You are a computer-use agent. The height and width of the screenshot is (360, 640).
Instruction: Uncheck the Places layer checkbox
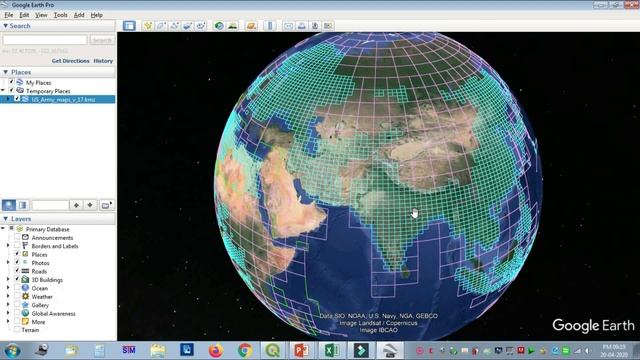17,254
